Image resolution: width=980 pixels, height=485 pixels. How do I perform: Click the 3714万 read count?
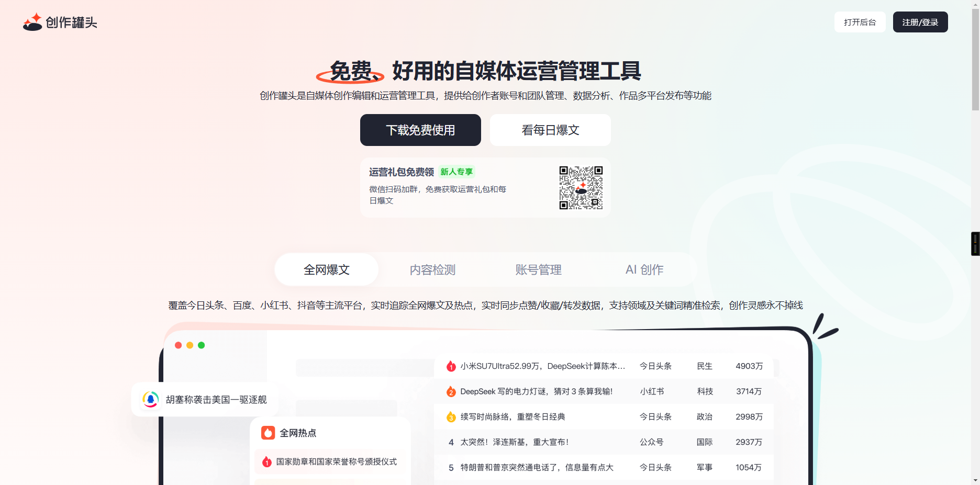click(x=749, y=391)
